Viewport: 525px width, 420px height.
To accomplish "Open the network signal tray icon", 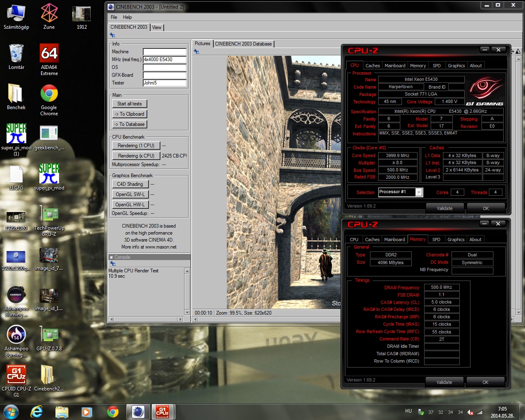I will 480,412.
